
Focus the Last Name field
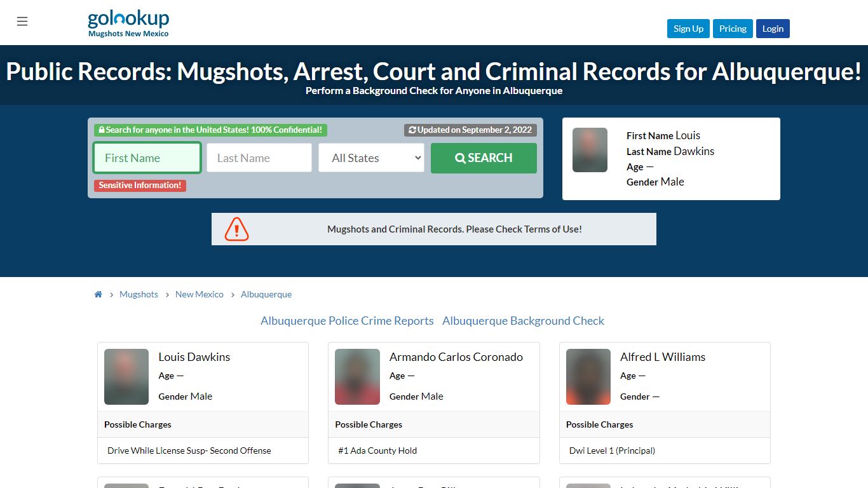259,158
